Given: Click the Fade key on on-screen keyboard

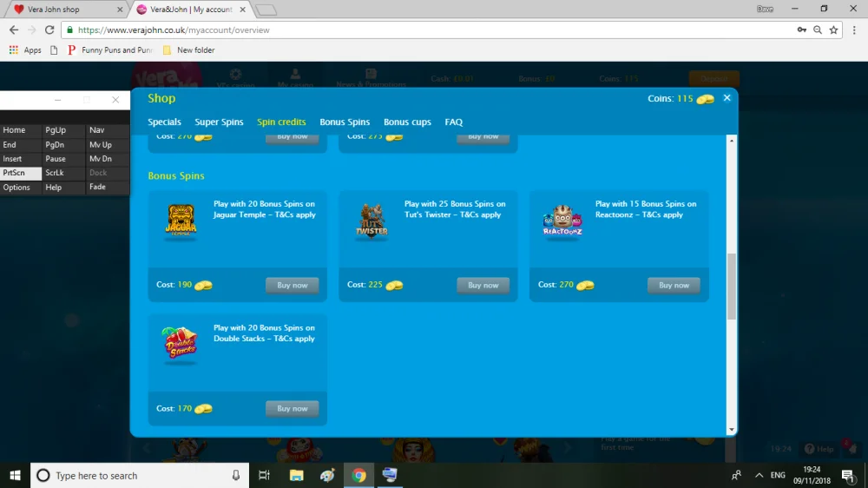Looking at the screenshot, I should coord(108,188).
